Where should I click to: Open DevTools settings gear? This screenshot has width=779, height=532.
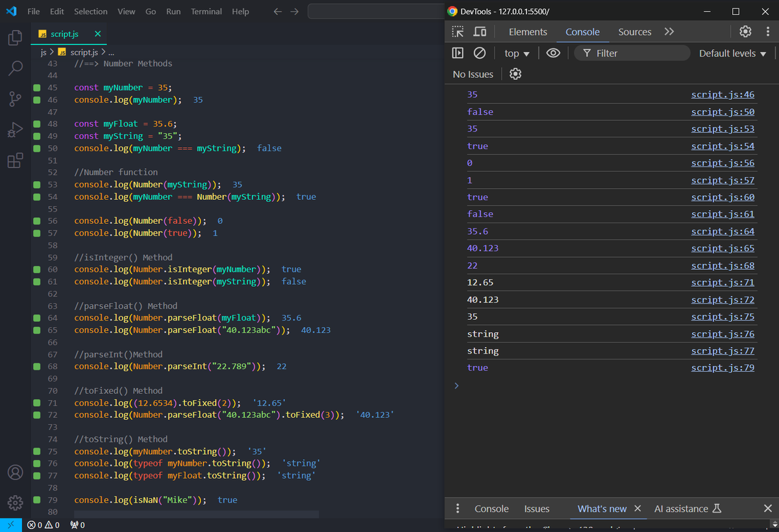pyautogui.click(x=746, y=32)
